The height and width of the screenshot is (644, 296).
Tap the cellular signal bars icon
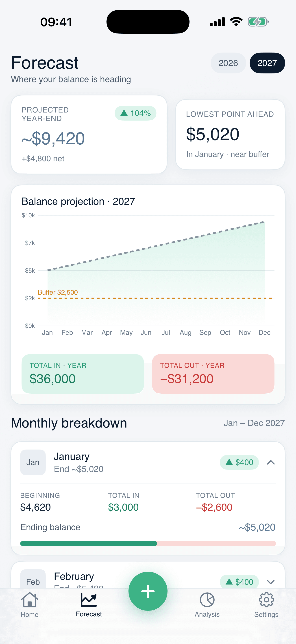217,22
